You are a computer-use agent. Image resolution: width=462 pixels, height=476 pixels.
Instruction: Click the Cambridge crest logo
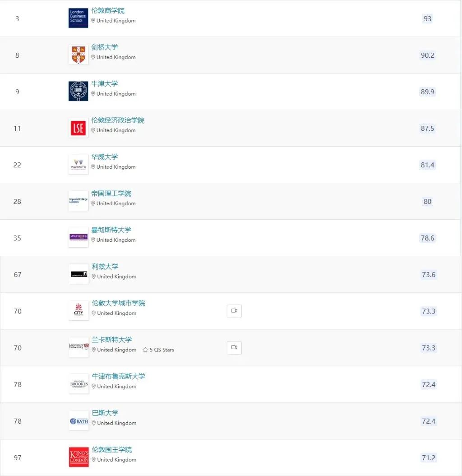[x=78, y=55]
